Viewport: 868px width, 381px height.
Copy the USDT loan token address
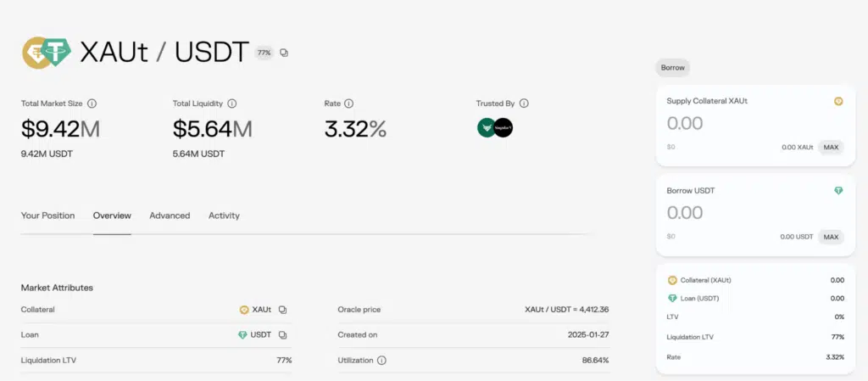click(x=282, y=335)
